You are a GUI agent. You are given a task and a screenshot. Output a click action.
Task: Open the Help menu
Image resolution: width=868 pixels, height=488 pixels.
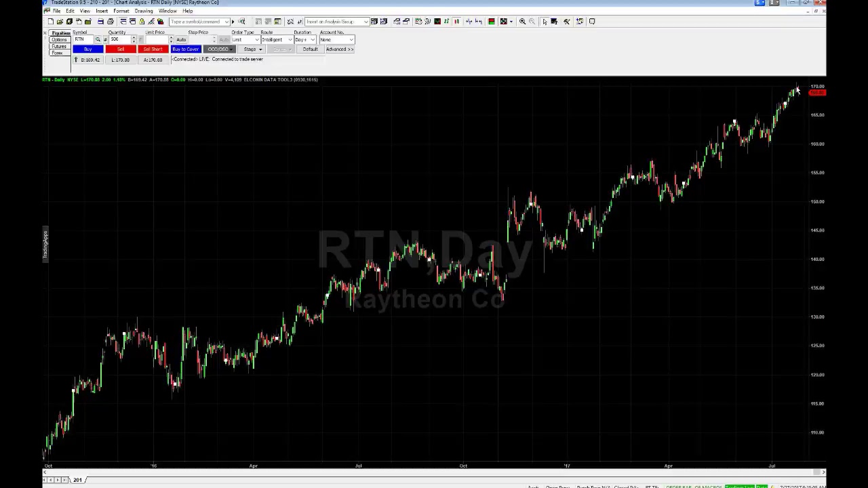point(187,11)
